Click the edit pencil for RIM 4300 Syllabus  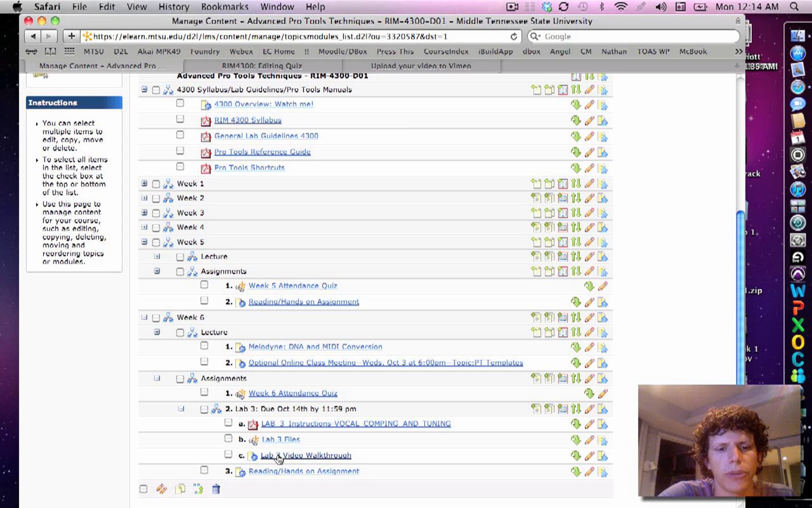pyautogui.click(x=589, y=121)
